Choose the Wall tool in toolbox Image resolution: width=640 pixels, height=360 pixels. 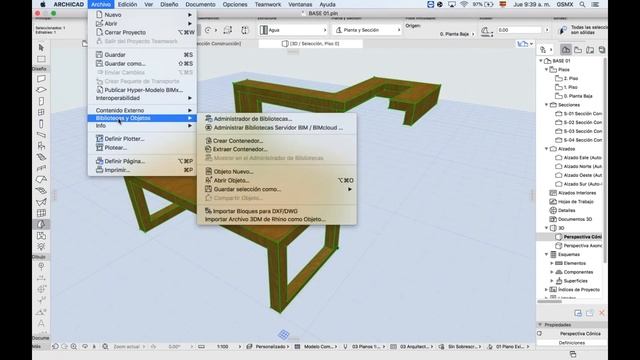pos(41,78)
